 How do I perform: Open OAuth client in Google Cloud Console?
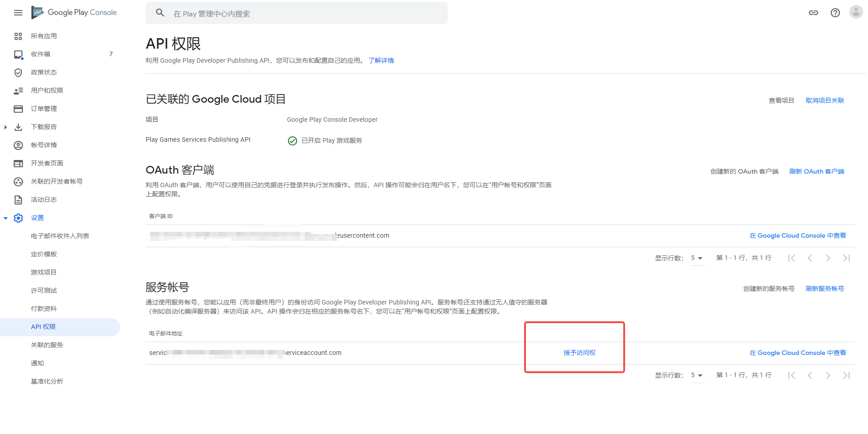pyautogui.click(x=798, y=235)
